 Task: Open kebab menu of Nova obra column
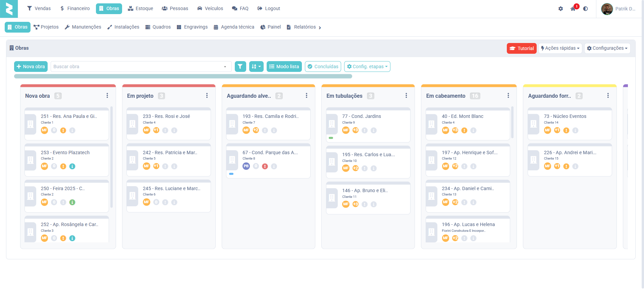pyautogui.click(x=107, y=96)
